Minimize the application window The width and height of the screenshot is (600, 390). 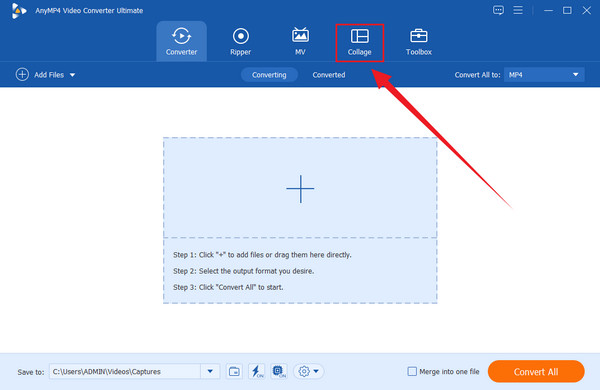[x=548, y=10]
